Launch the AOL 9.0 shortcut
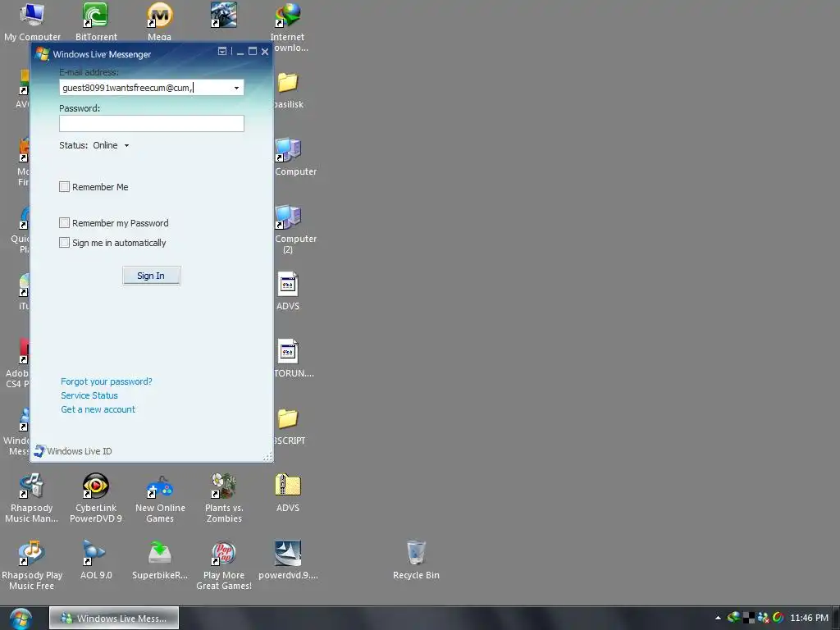 pyautogui.click(x=96, y=560)
